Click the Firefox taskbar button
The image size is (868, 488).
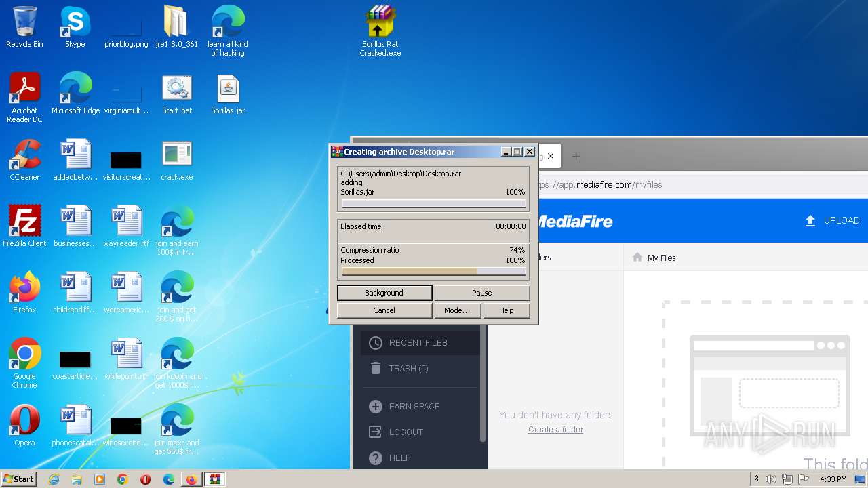point(192,479)
